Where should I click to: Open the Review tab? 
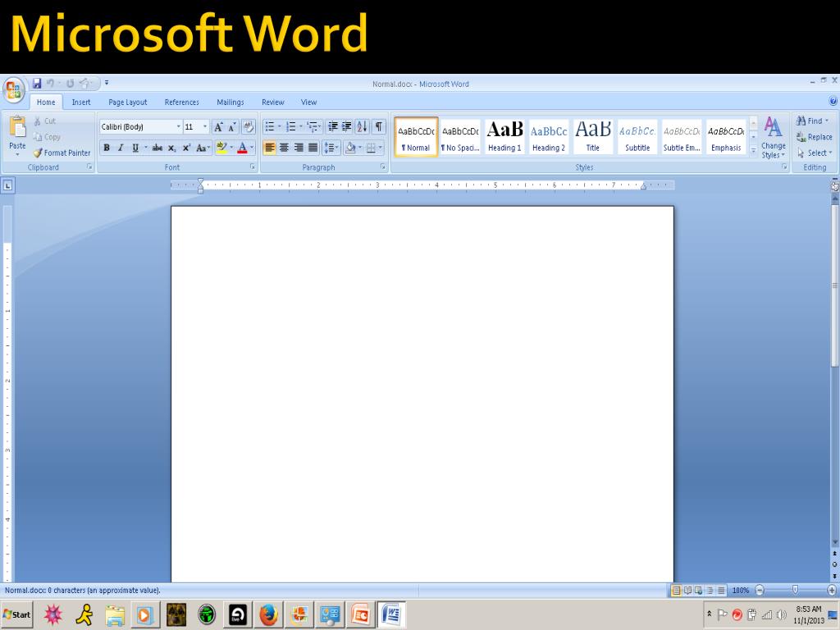272,103
